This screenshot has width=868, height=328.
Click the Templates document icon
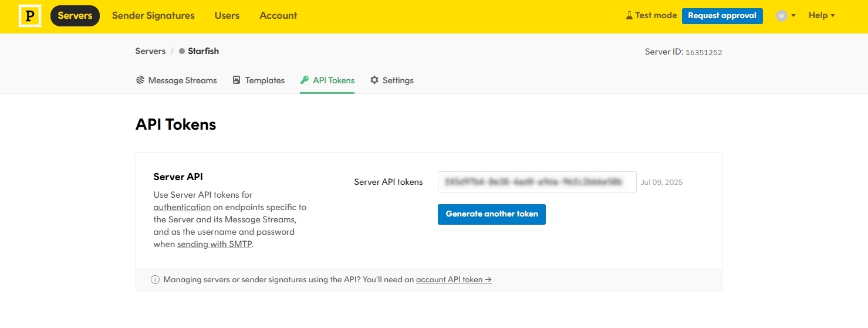tap(237, 80)
